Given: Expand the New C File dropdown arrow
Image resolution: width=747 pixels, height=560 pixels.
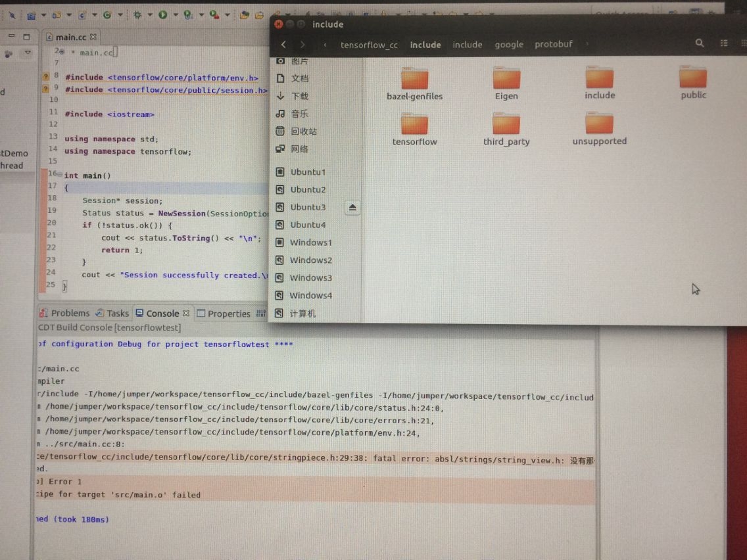Looking at the screenshot, I should pyautogui.click(x=93, y=14).
